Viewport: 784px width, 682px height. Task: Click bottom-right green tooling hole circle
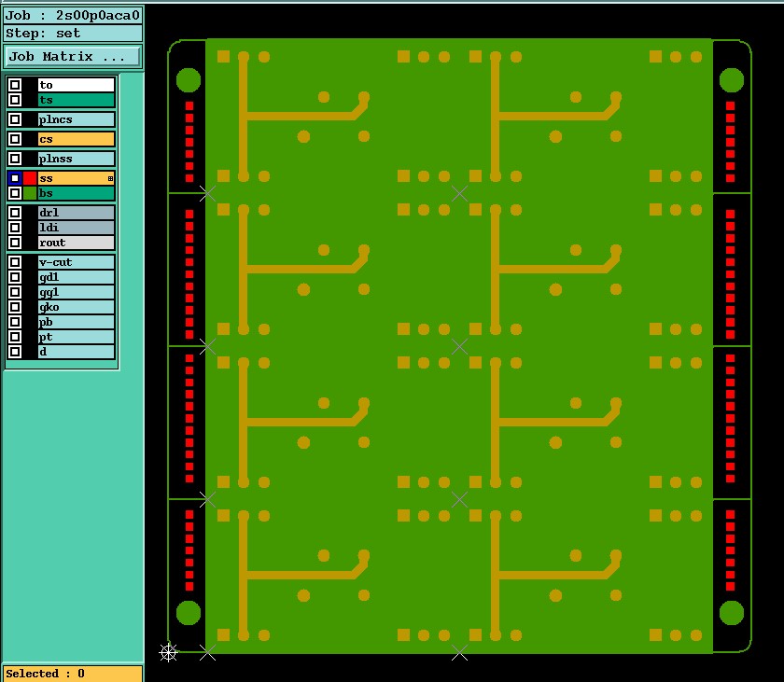point(732,613)
